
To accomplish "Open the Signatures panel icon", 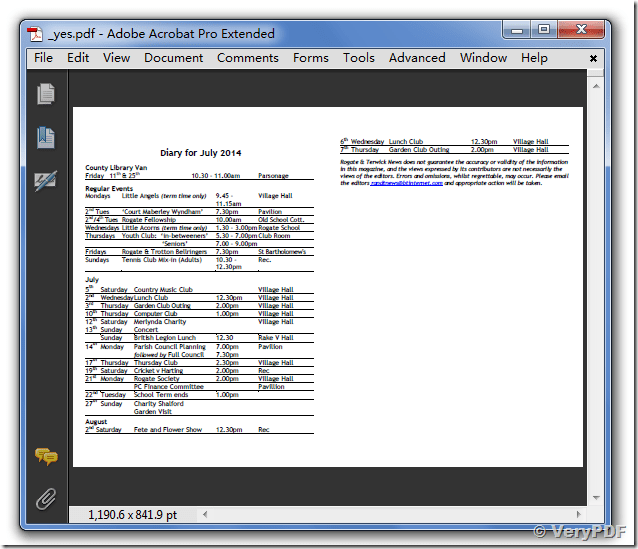I will [46, 181].
